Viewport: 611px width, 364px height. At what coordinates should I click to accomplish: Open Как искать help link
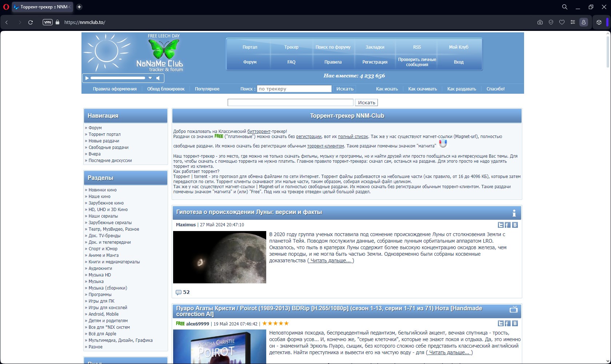(387, 89)
